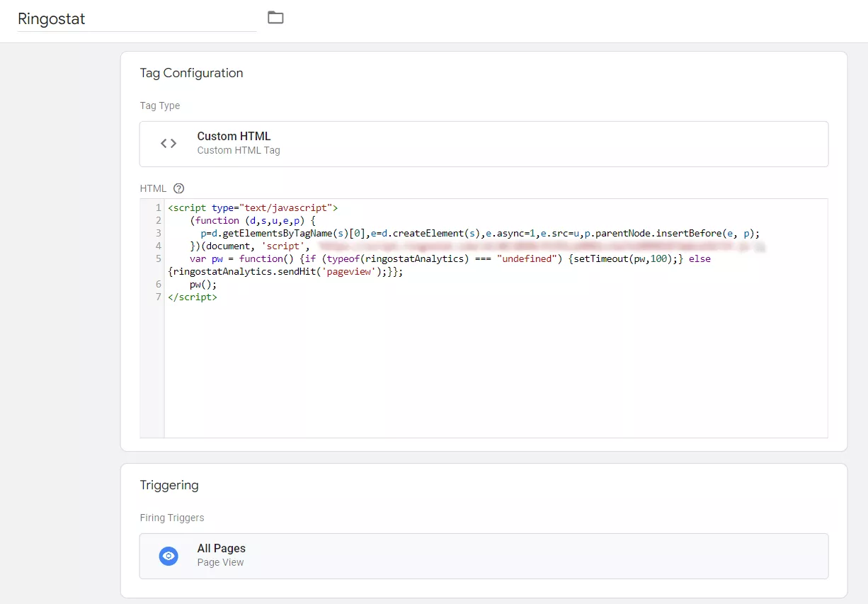The width and height of the screenshot is (868, 604).
Task: Click the opening script type line
Action: (x=253, y=208)
